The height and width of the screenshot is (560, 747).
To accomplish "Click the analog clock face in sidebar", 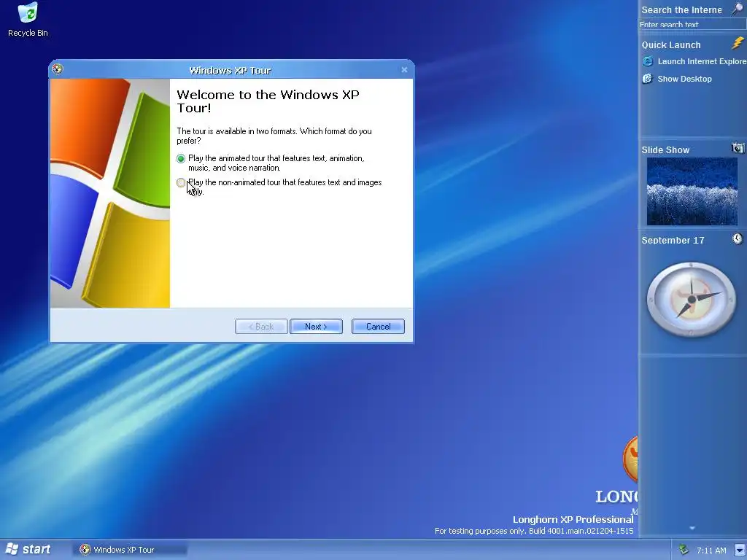I will [x=692, y=299].
